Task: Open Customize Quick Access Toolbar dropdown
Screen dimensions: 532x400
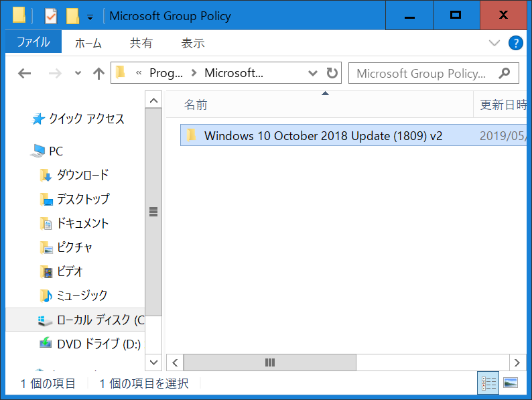Action: click(90, 17)
